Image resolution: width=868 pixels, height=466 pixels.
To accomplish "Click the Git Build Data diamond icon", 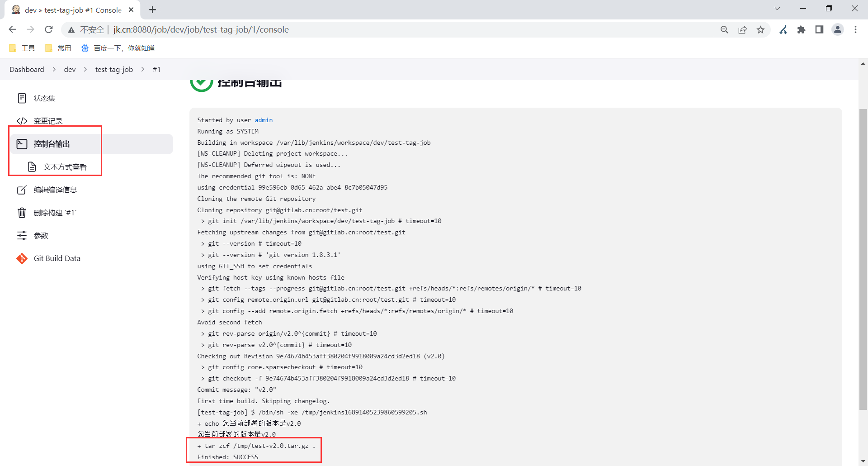I will coord(22,258).
